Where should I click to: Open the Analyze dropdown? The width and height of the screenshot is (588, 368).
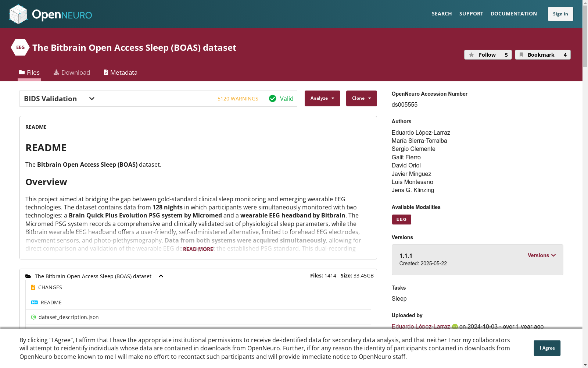(322, 98)
